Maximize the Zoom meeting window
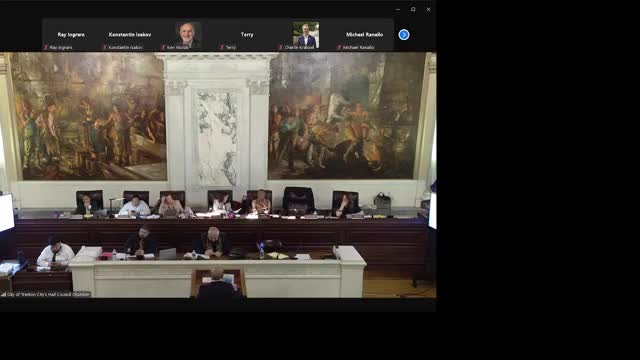This screenshot has width=640, height=360. [x=413, y=9]
